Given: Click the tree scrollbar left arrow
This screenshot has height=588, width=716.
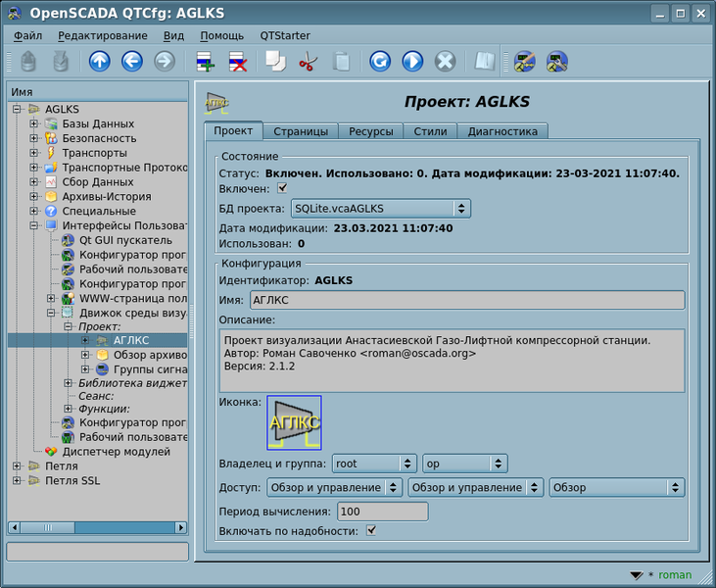Looking at the screenshot, I should (x=14, y=527).
